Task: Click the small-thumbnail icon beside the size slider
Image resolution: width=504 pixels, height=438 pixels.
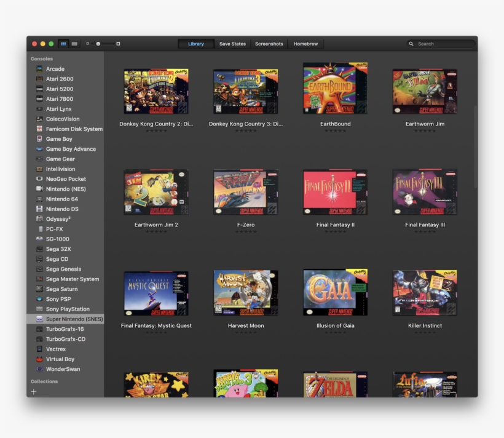Action: [87, 44]
